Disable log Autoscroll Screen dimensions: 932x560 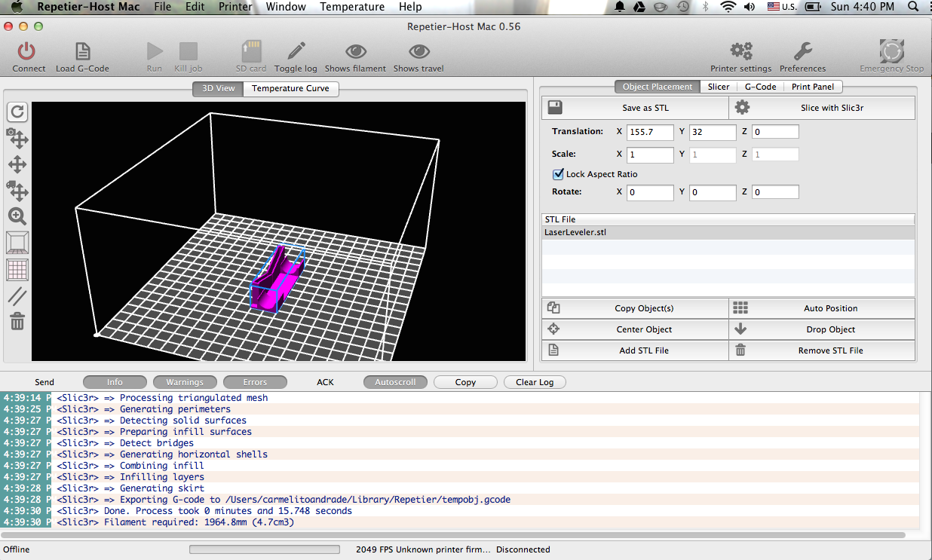pos(395,382)
